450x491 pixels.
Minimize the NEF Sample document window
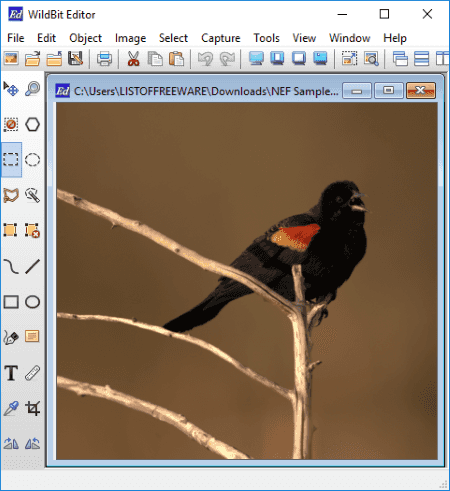(x=357, y=91)
